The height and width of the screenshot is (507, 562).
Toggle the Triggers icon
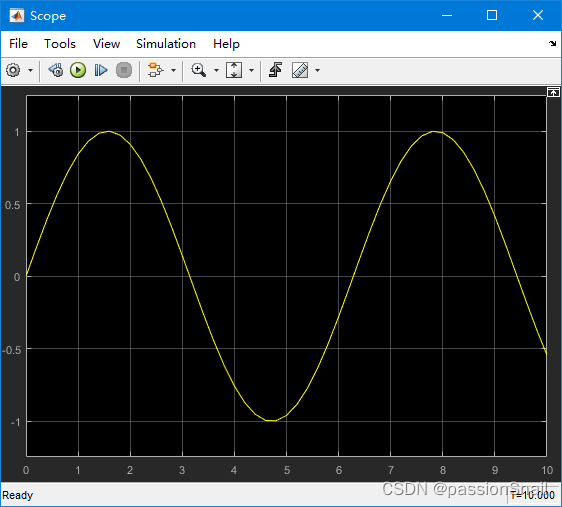275,70
